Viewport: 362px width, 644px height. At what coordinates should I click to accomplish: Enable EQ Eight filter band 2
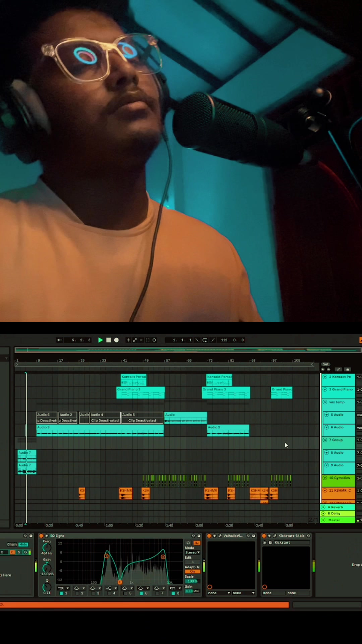pos(77,593)
